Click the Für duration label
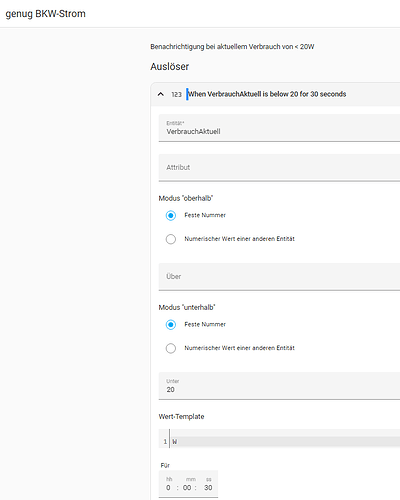 click(165, 465)
